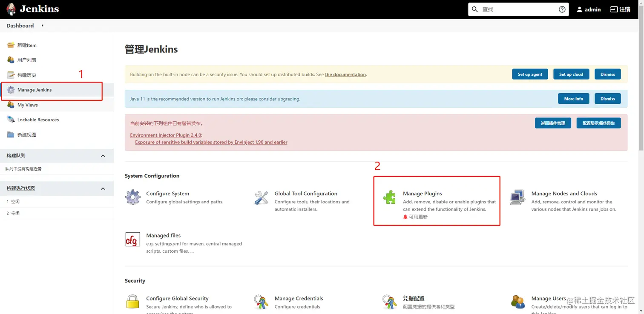
Task: Open 用户列表 in the sidebar
Action: pos(27,60)
